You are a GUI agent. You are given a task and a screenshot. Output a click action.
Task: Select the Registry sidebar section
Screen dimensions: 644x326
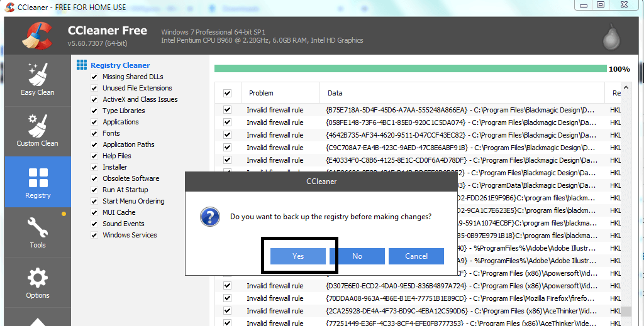click(x=37, y=182)
